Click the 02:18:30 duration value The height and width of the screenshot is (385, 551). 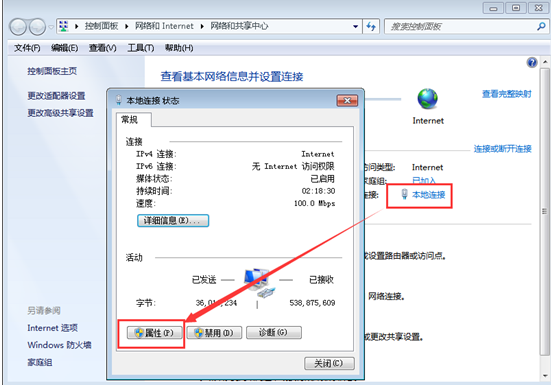tap(318, 191)
